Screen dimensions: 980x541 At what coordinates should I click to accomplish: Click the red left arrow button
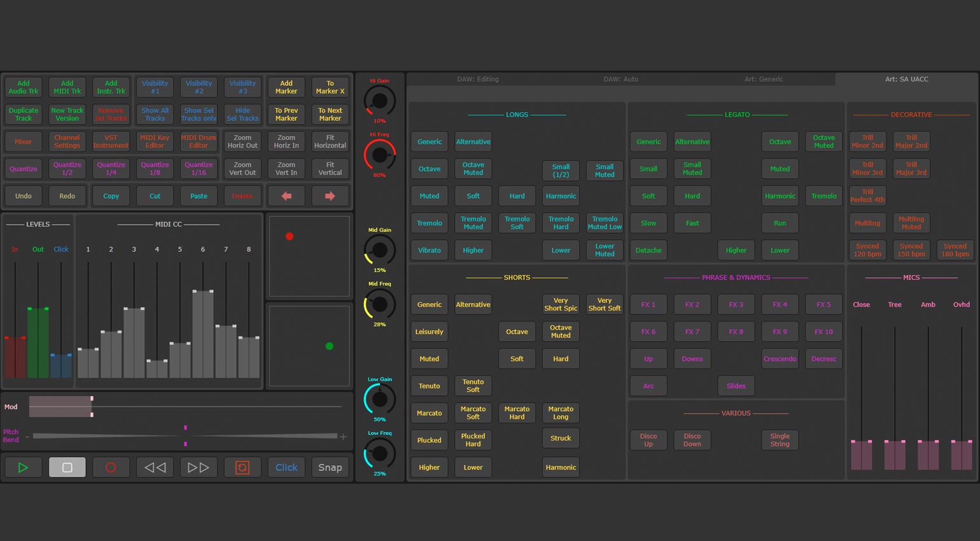pyautogui.click(x=286, y=196)
